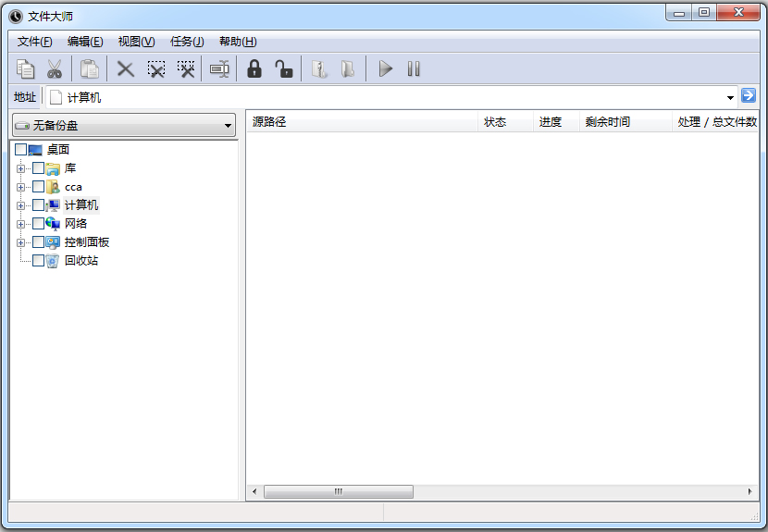Screen dimensions: 768x532
Task: Minimize the 文件大师 window
Action: pyautogui.click(x=679, y=13)
